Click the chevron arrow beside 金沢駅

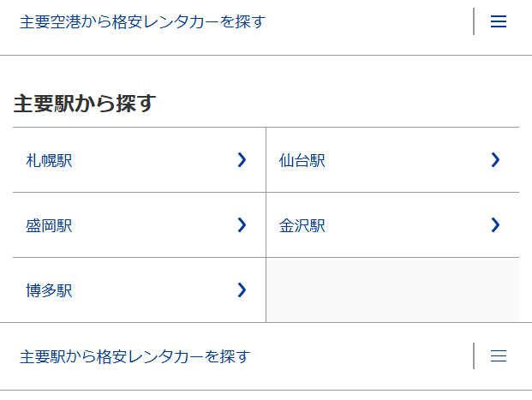pos(494,224)
